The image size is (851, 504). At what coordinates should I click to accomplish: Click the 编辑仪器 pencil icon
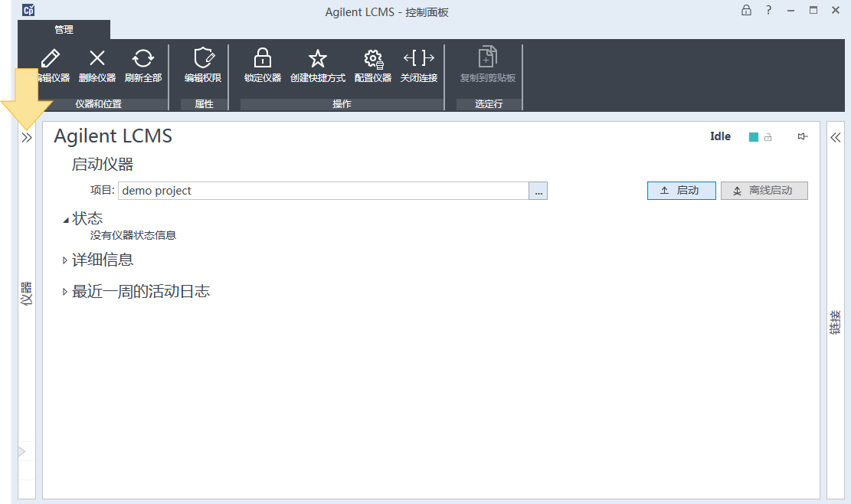coord(51,58)
